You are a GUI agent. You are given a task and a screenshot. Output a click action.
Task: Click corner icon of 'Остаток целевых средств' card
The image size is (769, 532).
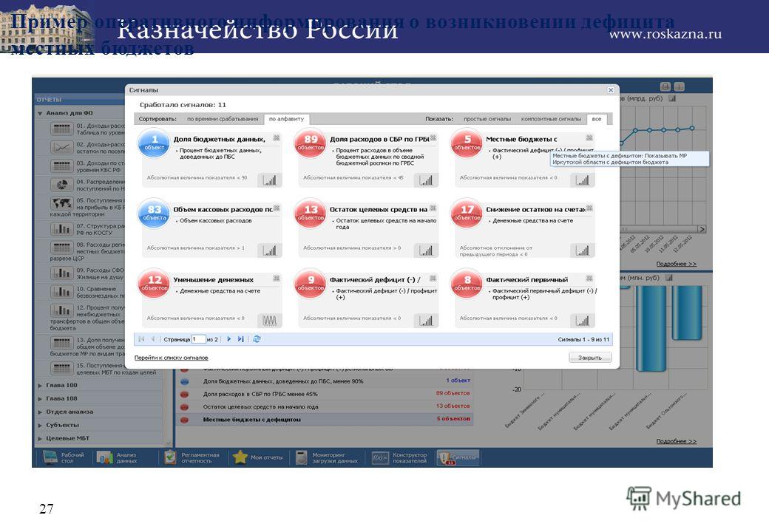click(433, 208)
